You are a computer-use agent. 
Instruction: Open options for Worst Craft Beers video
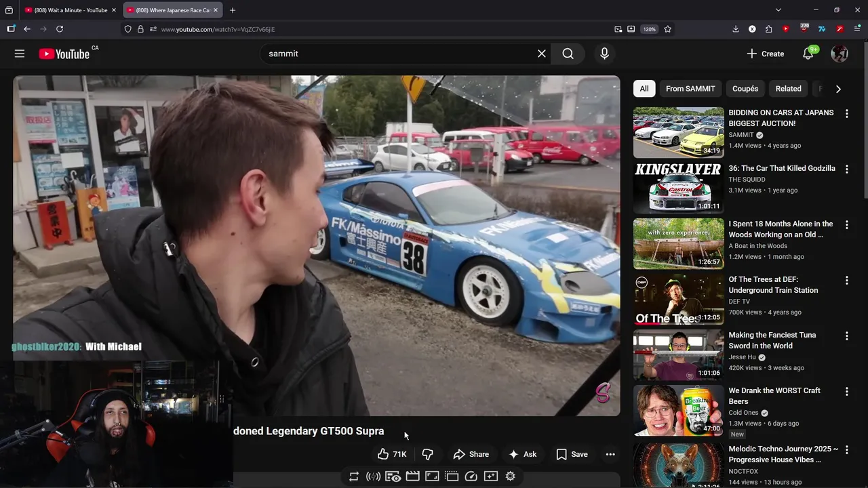[846, 392]
